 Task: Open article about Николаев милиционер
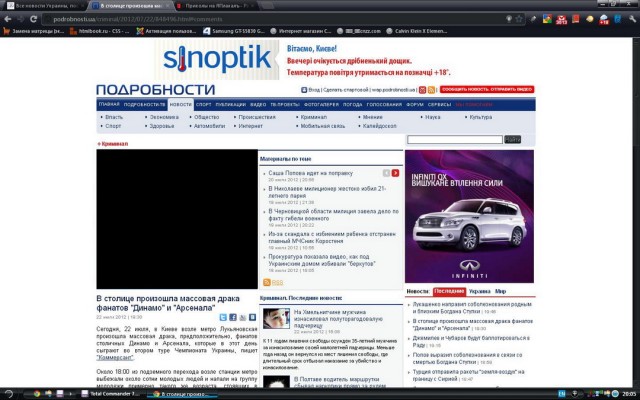(327, 192)
